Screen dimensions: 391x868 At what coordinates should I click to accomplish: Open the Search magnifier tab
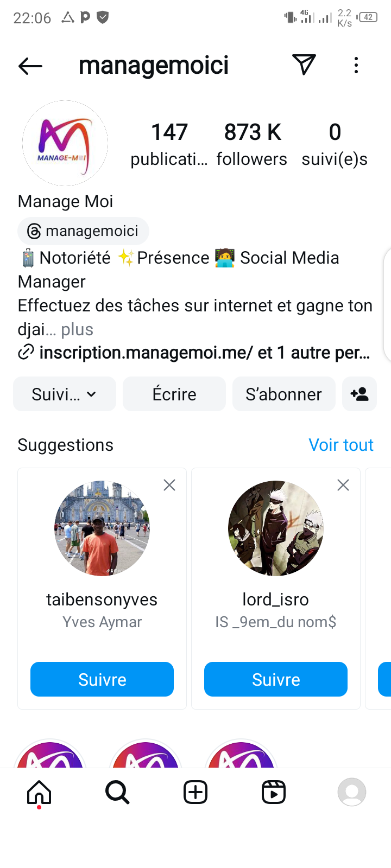point(117,793)
